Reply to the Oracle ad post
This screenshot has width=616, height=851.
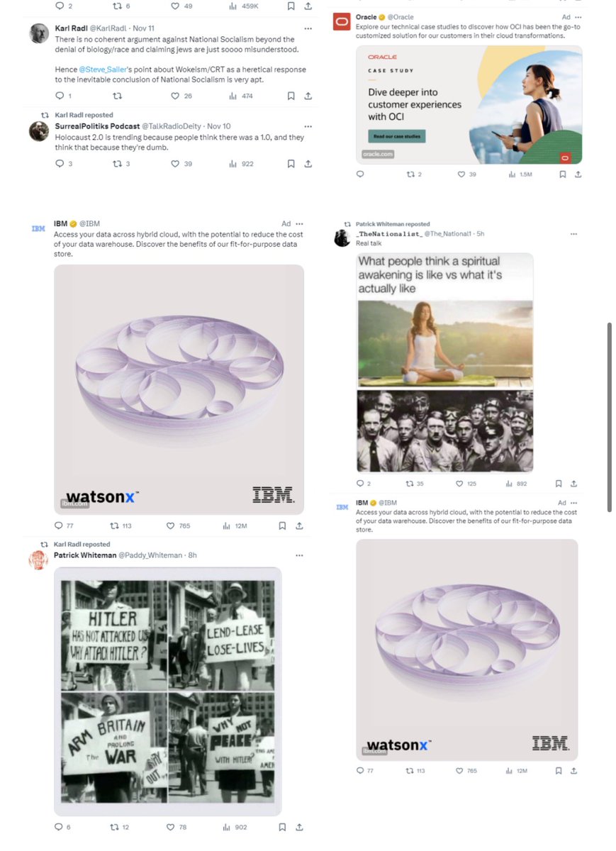pos(360,174)
